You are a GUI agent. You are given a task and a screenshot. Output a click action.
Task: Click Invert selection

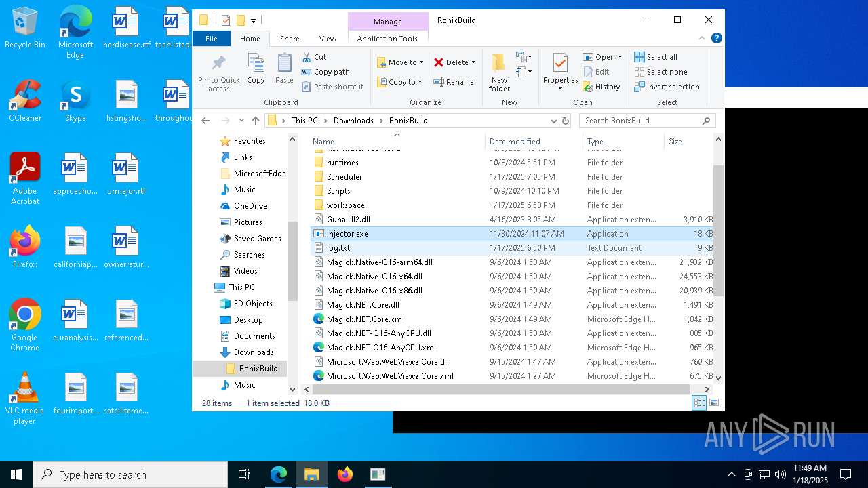pyautogui.click(x=667, y=87)
